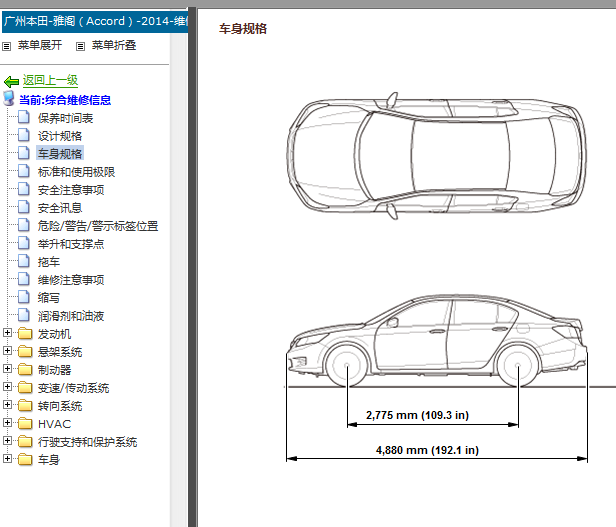The width and height of the screenshot is (616, 527).
Task: Click the folder icon for 车身
Action: (25, 459)
